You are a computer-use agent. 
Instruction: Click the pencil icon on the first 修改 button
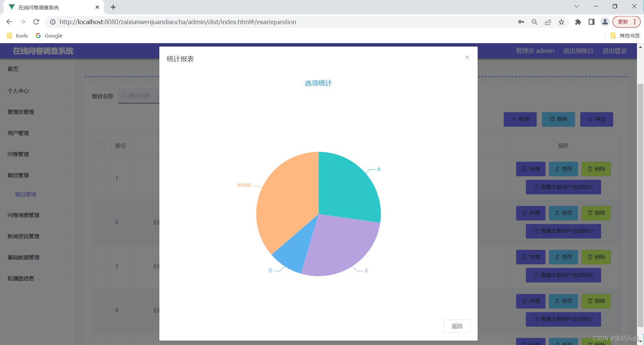(557, 169)
